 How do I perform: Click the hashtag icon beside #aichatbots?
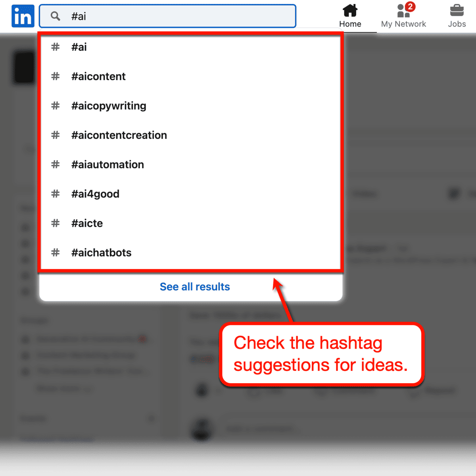55,253
